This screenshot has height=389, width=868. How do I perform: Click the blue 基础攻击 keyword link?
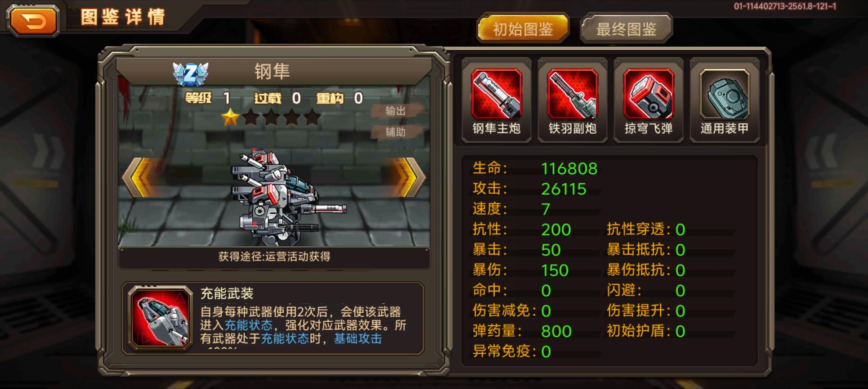tap(358, 339)
